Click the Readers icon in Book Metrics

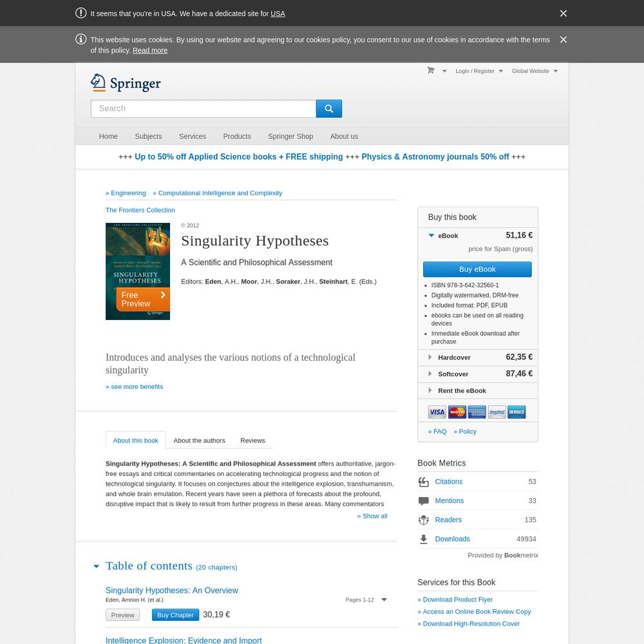point(424,520)
